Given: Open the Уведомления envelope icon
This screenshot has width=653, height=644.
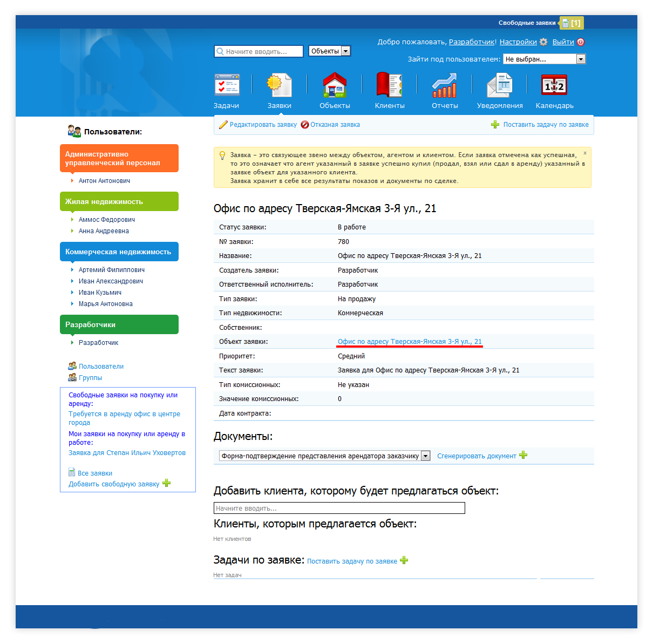Looking at the screenshot, I should (499, 85).
